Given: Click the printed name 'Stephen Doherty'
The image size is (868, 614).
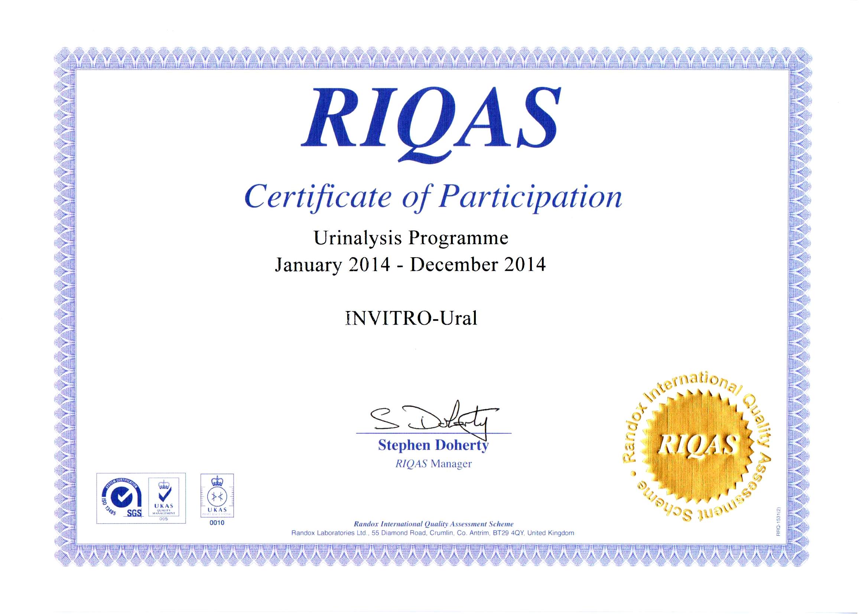Looking at the screenshot, I should [433, 445].
